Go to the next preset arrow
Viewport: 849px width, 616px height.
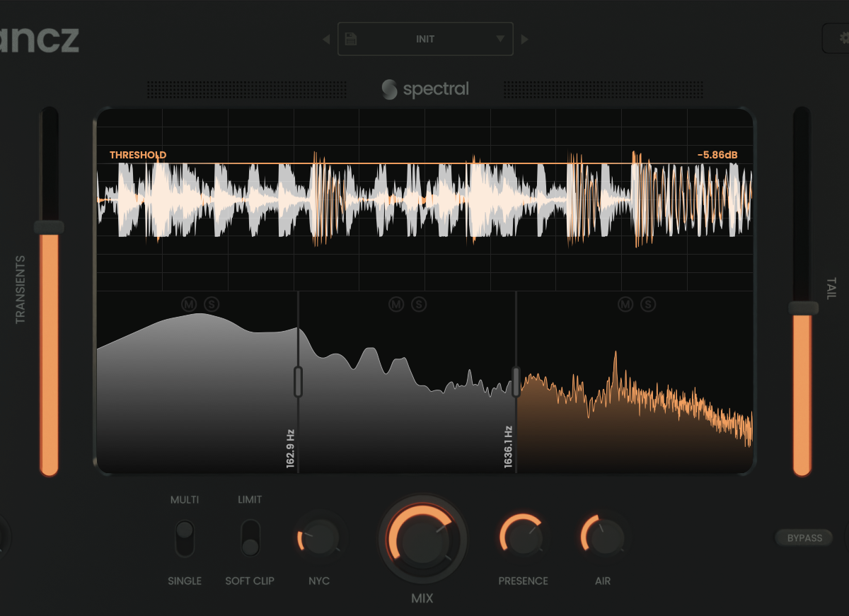[x=524, y=40]
